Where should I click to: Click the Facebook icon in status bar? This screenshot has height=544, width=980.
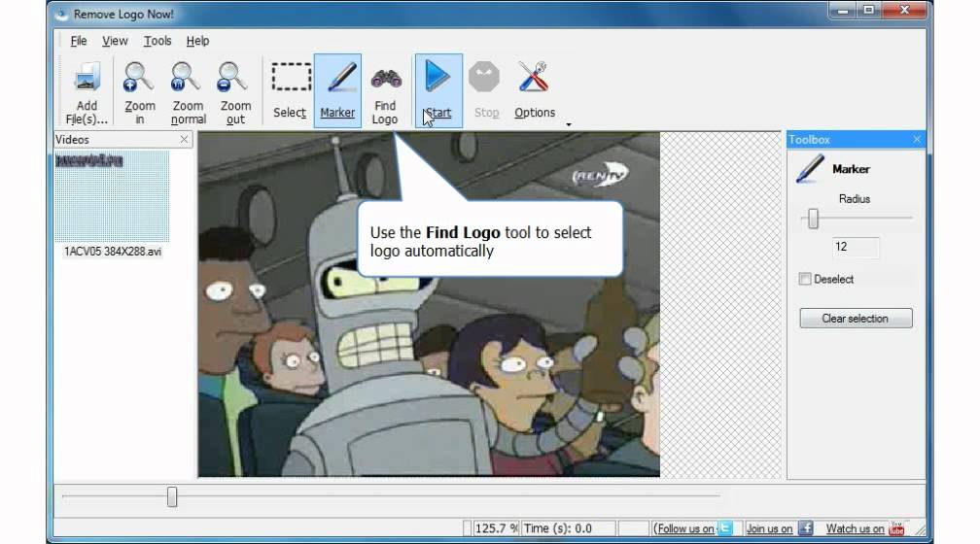pyautogui.click(x=806, y=528)
